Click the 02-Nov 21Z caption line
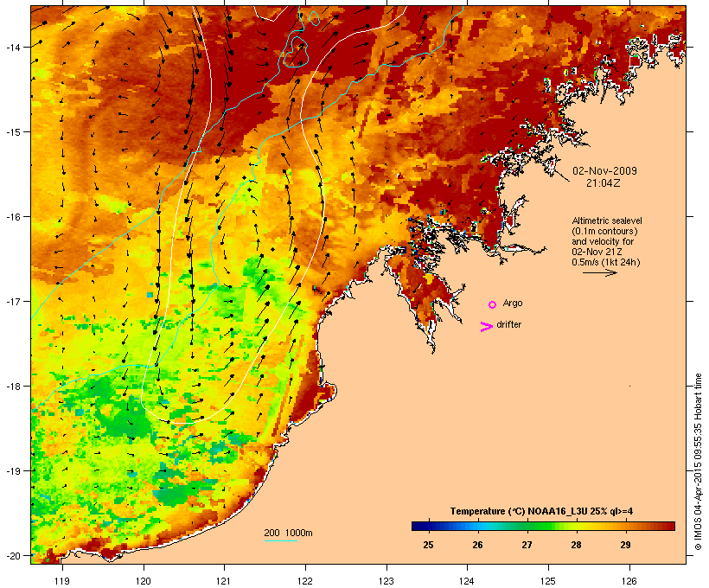Viewport: 709px width, 588px height. click(x=597, y=252)
